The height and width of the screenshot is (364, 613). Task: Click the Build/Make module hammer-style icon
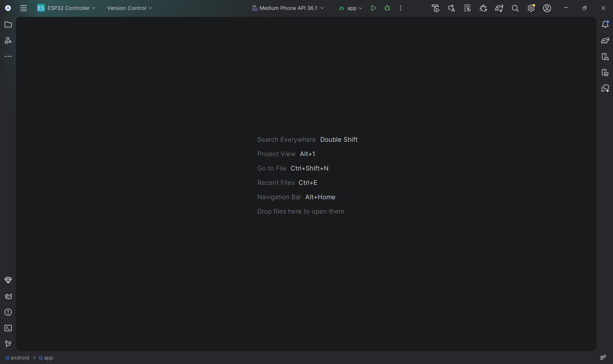[x=435, y=8]
